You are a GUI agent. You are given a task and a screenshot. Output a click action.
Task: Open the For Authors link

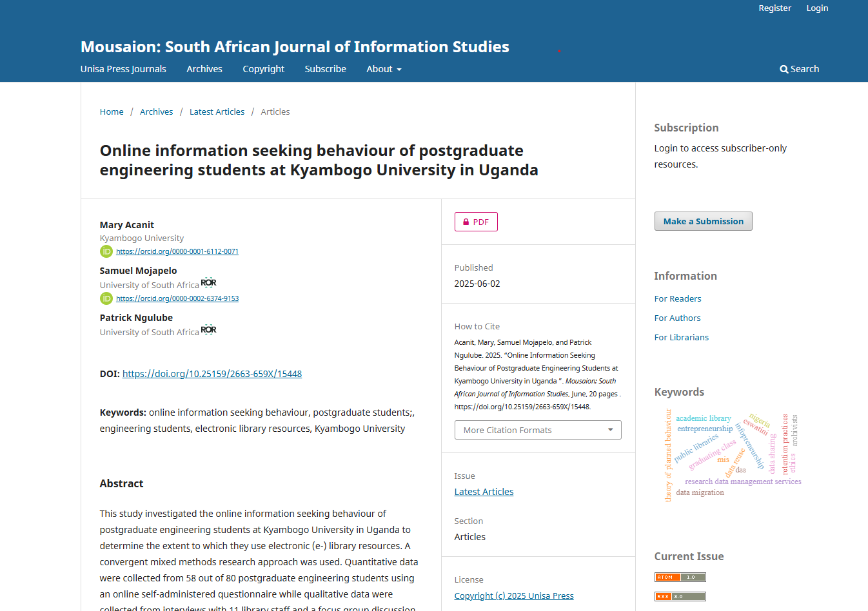tap(677, 318)
